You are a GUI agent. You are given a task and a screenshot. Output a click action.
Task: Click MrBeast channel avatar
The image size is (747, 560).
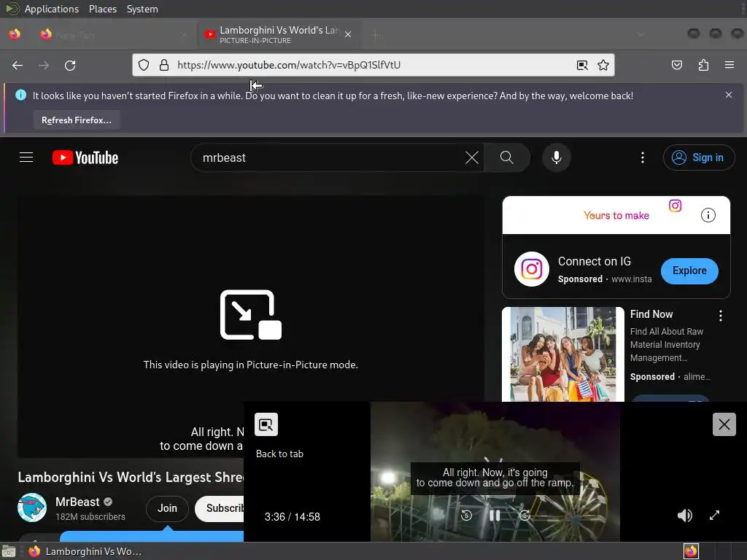tap(32, 507)
